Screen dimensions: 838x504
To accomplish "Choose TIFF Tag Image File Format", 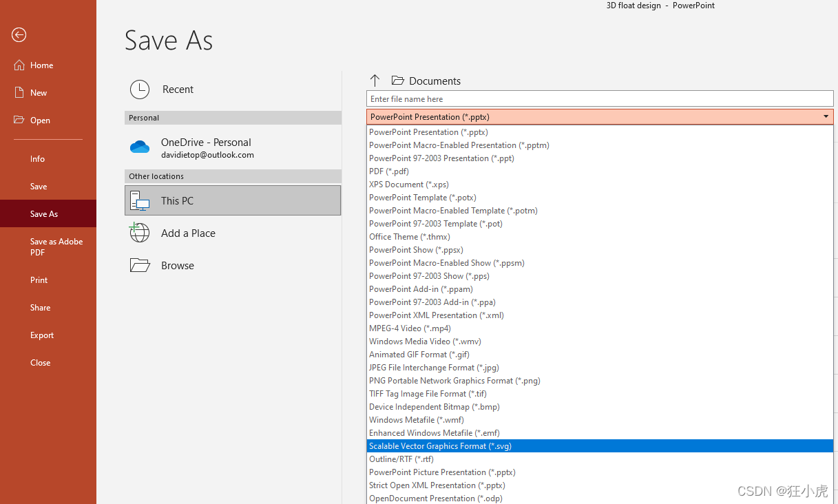I will pyautogui.click(x=600, y=393).
